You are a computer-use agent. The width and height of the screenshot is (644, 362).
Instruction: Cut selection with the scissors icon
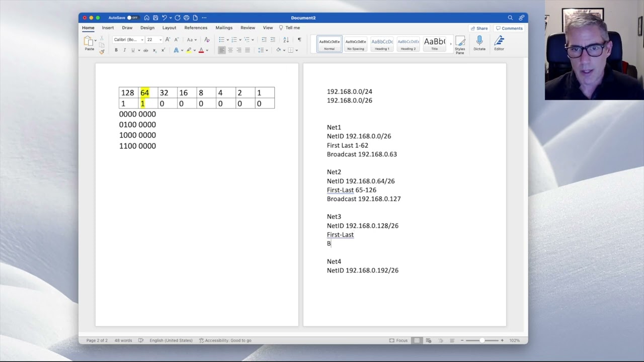tap(102, 39)
